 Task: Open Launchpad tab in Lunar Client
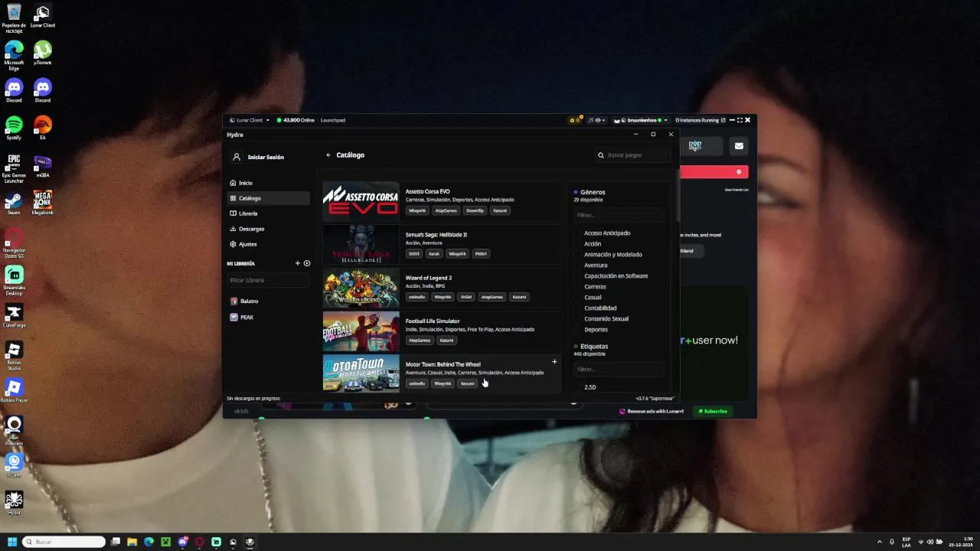pos(333,120)
